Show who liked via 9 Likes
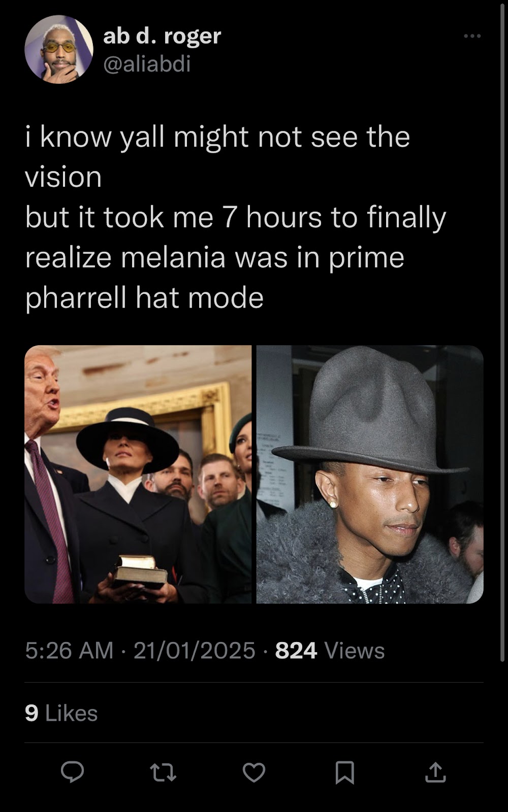This screenshot has height=812, width=508. pos(61,713)
